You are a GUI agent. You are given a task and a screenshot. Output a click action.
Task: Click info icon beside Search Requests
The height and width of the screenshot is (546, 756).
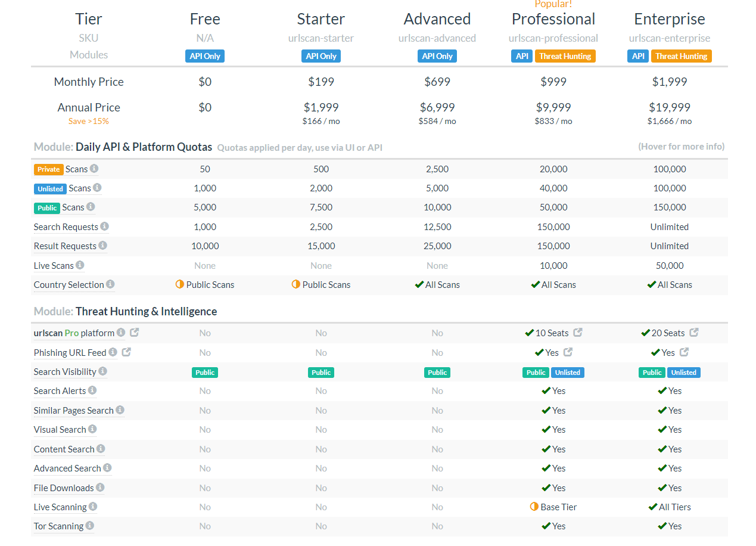(x=105, y=227)
